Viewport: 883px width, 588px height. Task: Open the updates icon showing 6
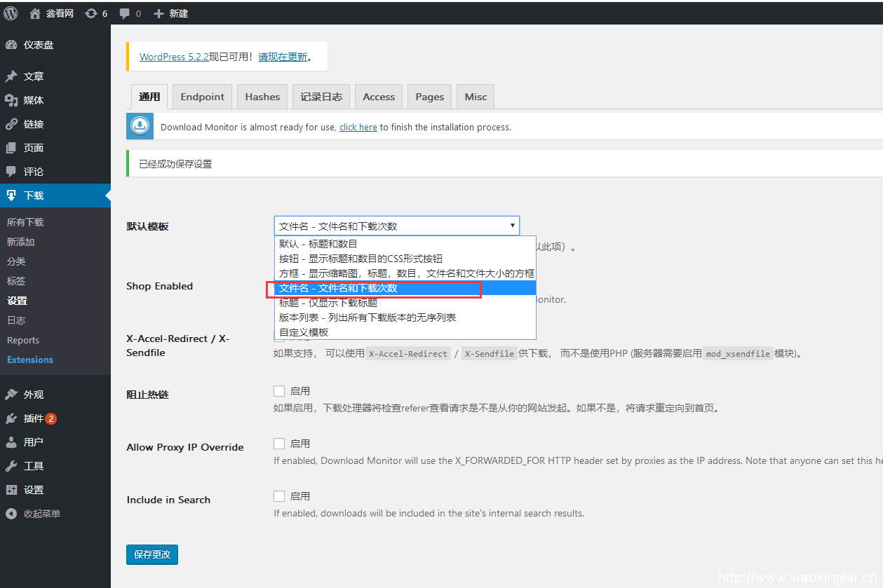point(91,13)
